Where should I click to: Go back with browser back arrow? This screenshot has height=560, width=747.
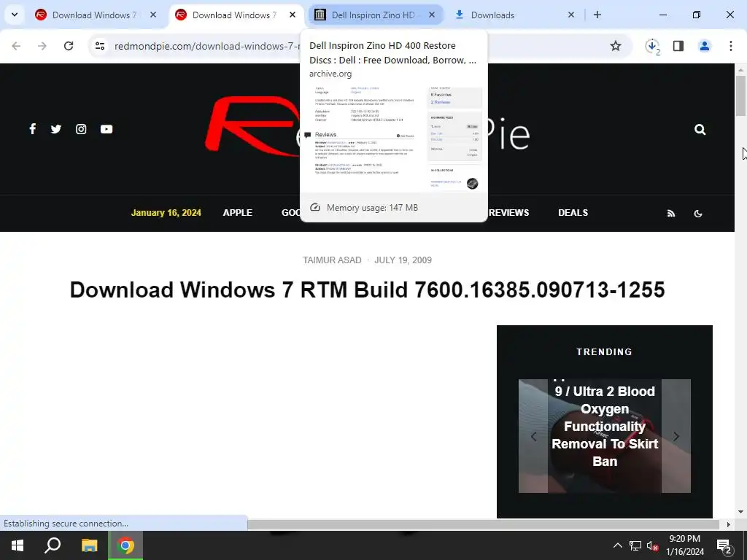(16, 46)
